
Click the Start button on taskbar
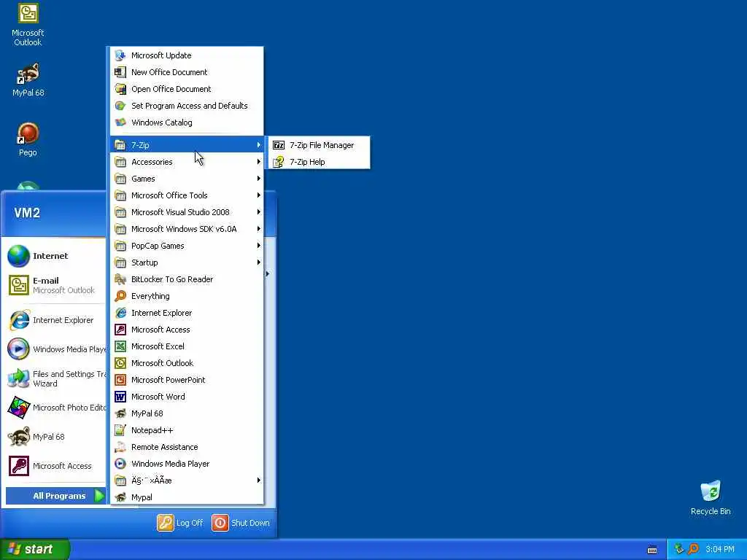(x=34, y=549)
